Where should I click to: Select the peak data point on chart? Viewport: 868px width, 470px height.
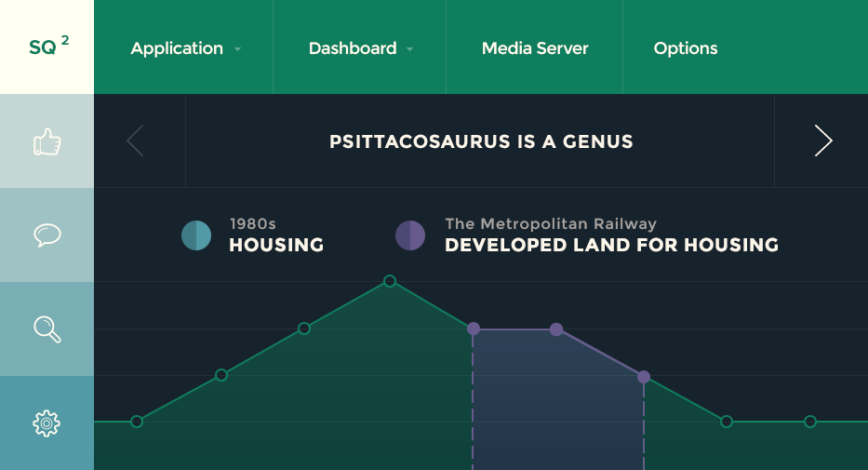(x=390, y=281)
